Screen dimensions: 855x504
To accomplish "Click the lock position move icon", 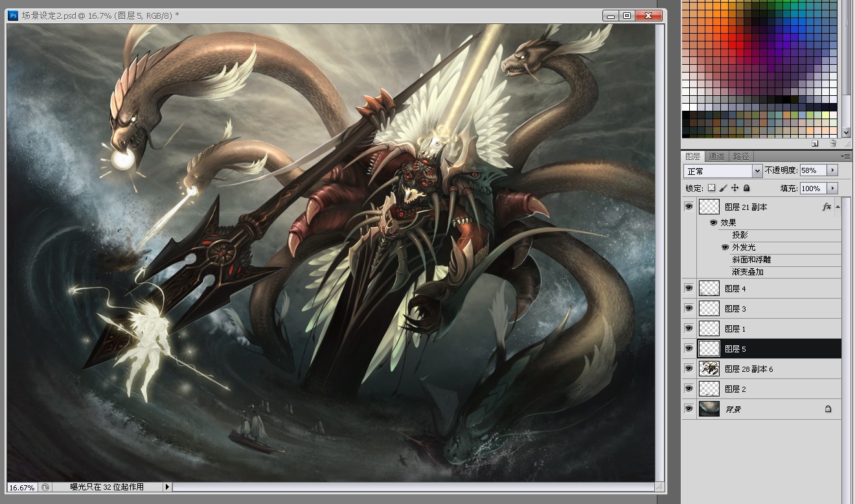I will click(x=735, y=188).
